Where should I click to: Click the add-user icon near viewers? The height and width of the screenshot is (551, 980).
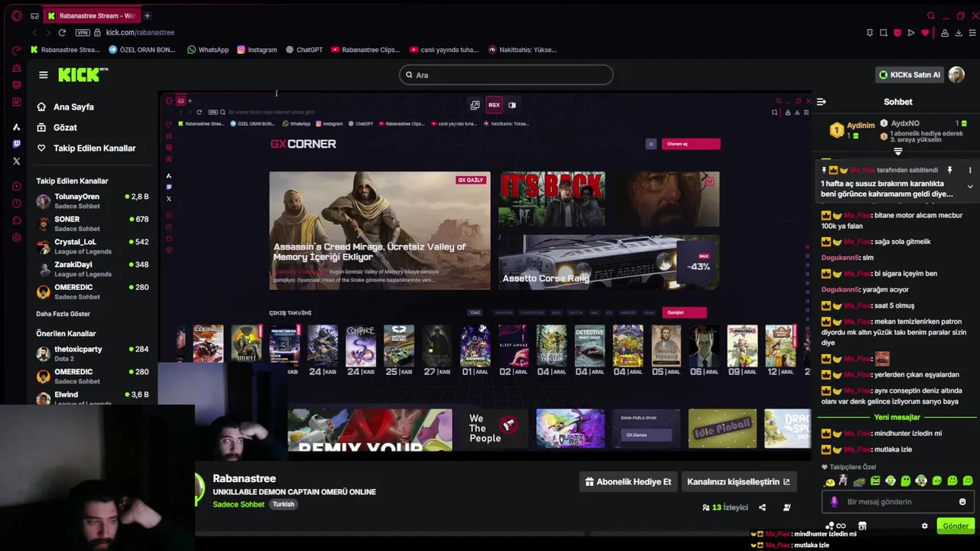(x=786, y=507)
